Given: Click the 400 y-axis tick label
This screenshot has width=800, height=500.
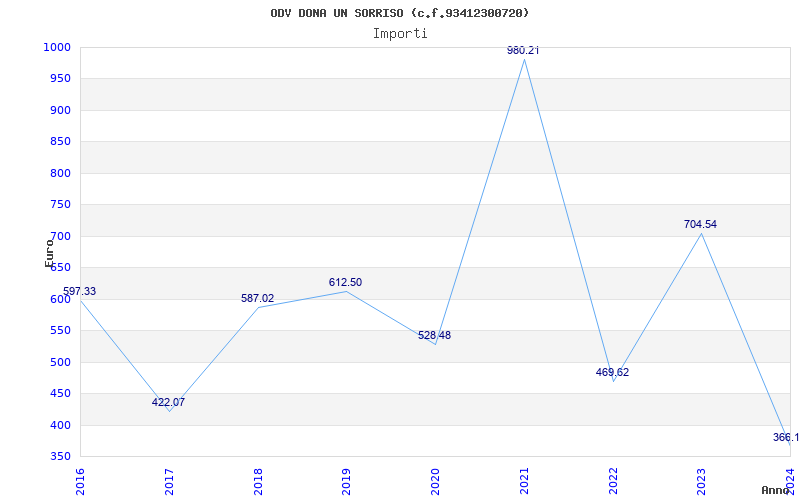Looking at the screenshot, I should point(60,425).
